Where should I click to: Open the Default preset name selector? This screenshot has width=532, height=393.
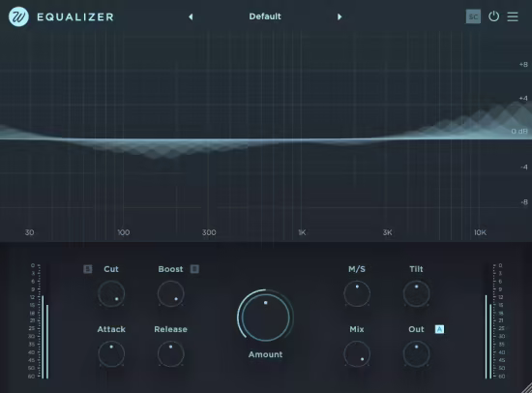tap(265, 16)
